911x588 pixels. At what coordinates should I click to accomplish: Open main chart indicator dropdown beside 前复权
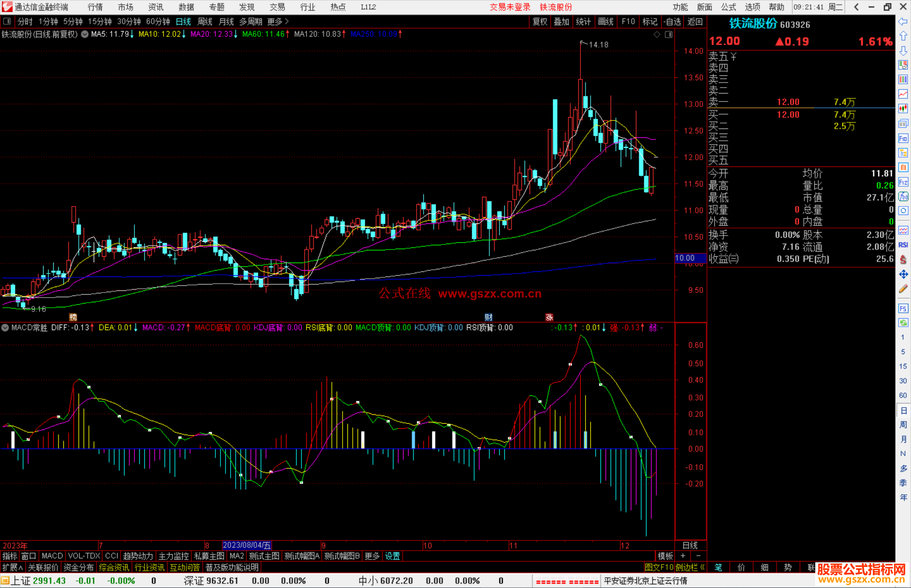(85, 35)
